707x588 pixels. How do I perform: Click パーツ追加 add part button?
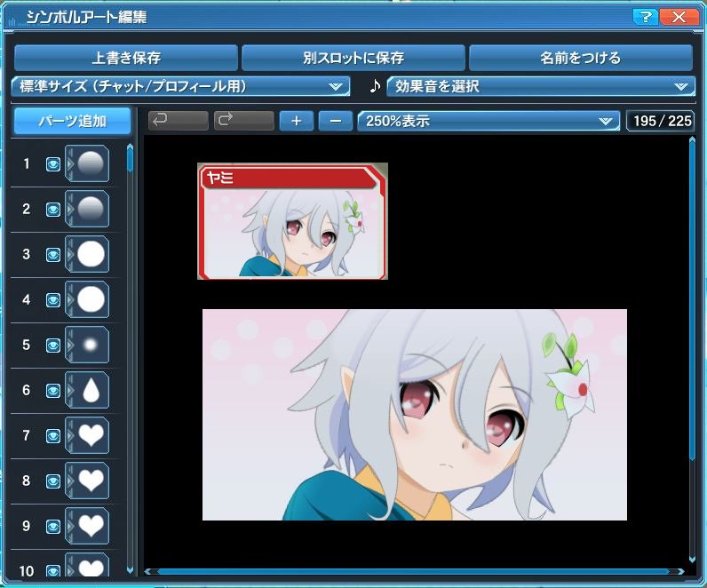pos(72,121)
